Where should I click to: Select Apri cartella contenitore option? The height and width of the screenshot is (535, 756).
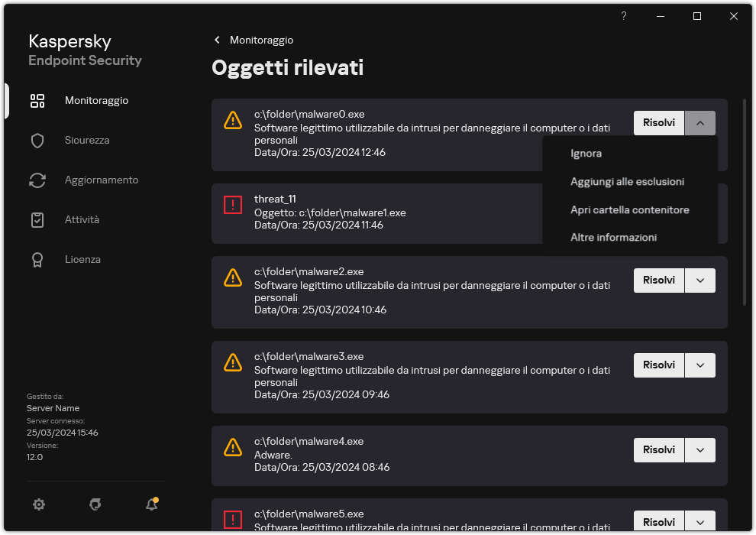tap(628, 209)
